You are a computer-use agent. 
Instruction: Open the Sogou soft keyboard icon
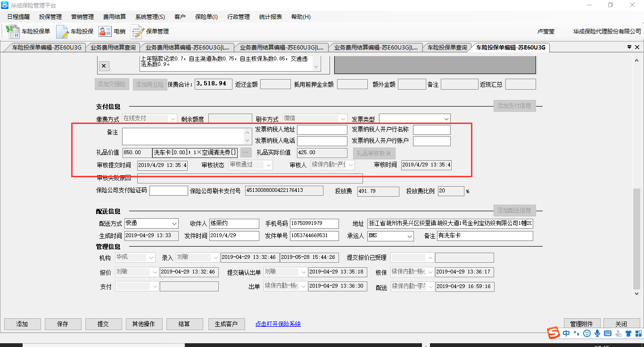[x=607, y=333]
